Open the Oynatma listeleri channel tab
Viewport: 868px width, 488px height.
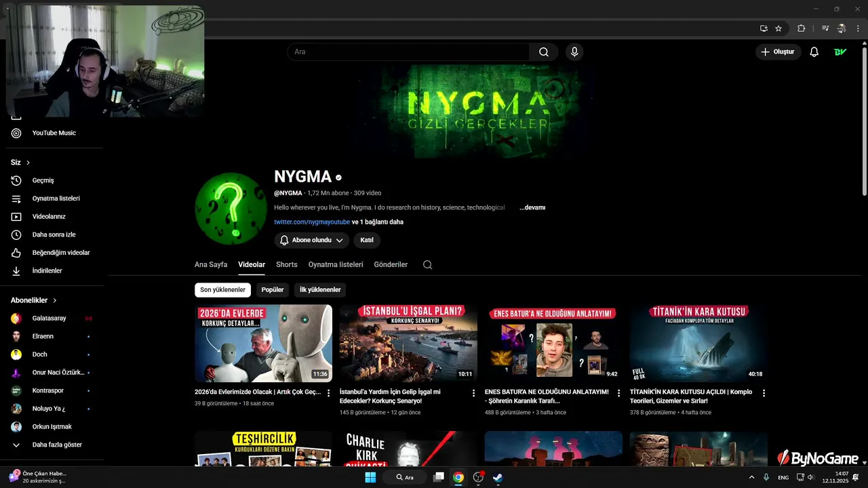point(336,265)
